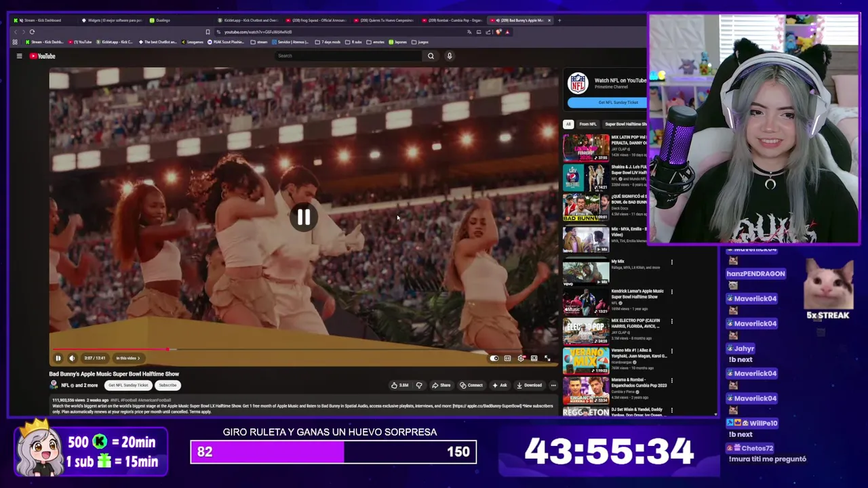868x488 pixels.
Task: Open the 'MIX LATIN POP' video thumbnail
Action: pyautogui.click(x=586, y=147)
